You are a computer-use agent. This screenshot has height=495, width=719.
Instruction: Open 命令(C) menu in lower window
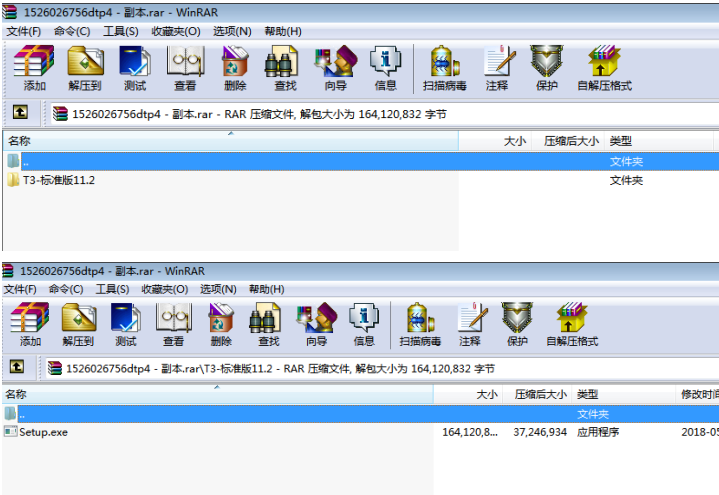pyautogui.click(x=66, y=289)
